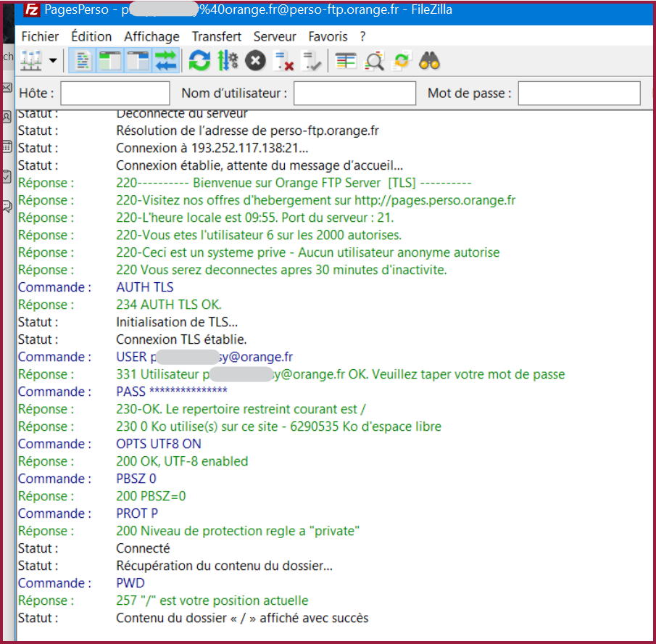Open the Fichier menu
656x644 pixels.
pos(41,36)
